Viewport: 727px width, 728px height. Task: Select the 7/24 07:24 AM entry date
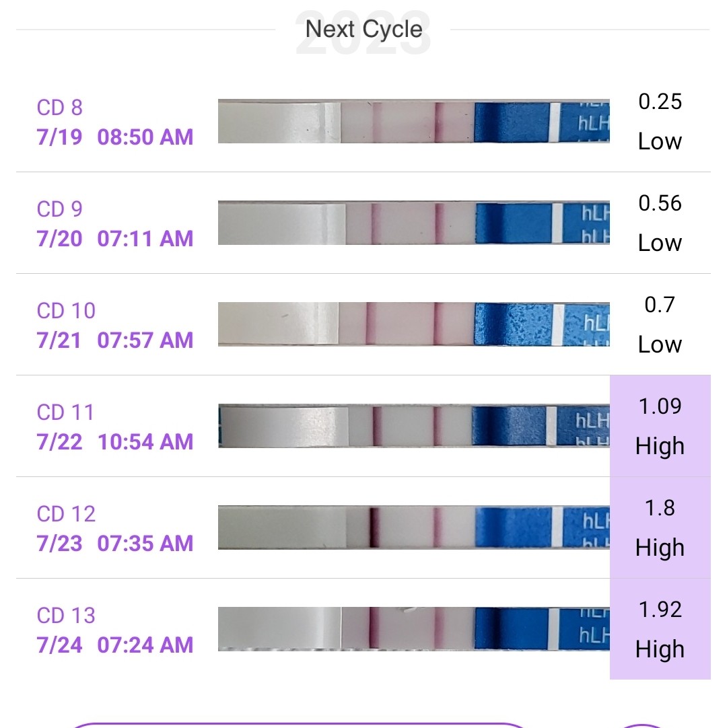click(x=115, y=645)
